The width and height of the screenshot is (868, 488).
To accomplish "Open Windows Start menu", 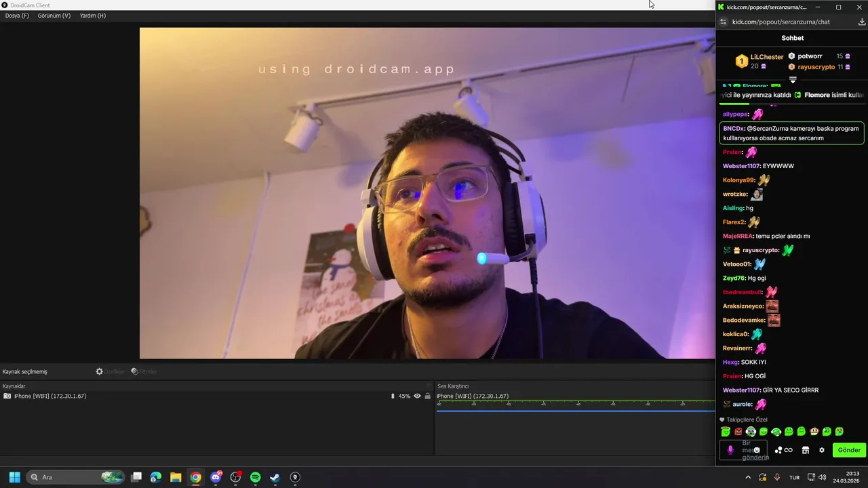I will [x=14, y=477].
